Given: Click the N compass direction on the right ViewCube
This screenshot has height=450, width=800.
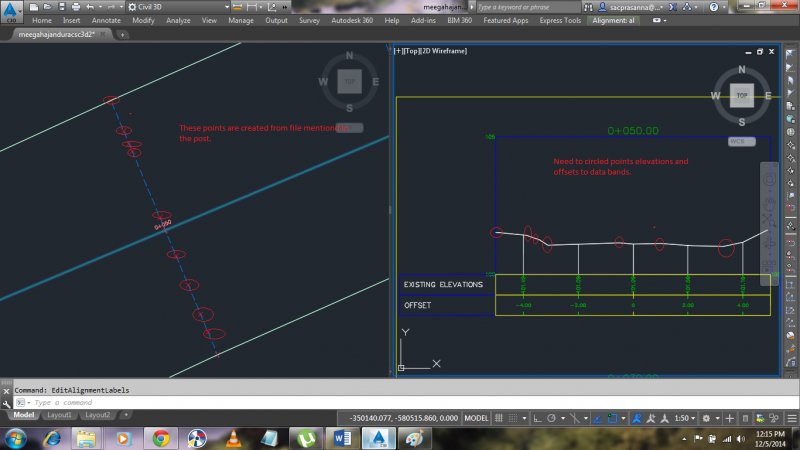Looking at the screenshot, I should click(741, 70).
